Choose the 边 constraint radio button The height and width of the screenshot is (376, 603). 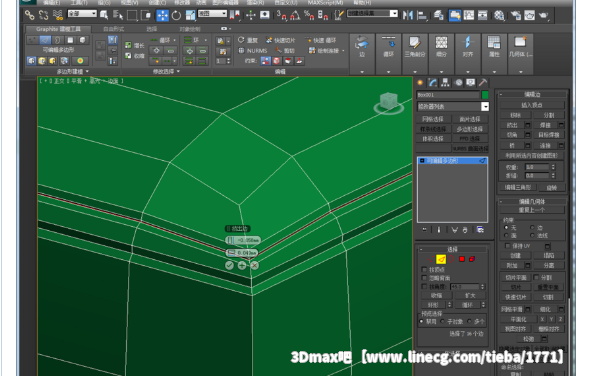(x=532, y=227)
